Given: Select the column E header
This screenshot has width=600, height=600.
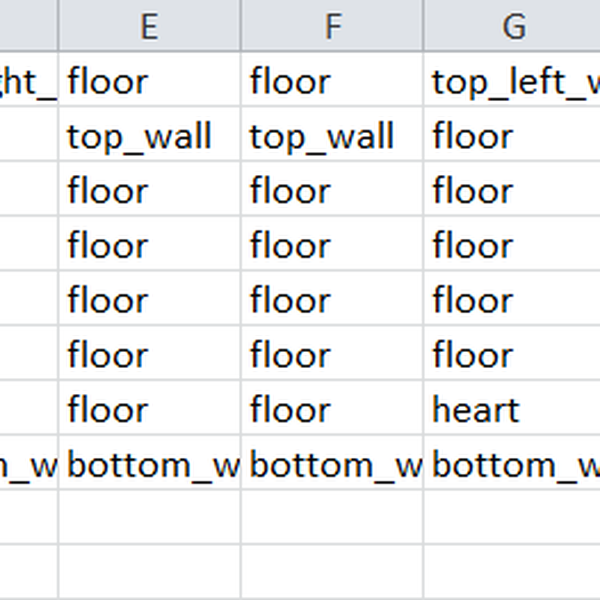Looking at the screenshot, I should [x=149, y=26].
